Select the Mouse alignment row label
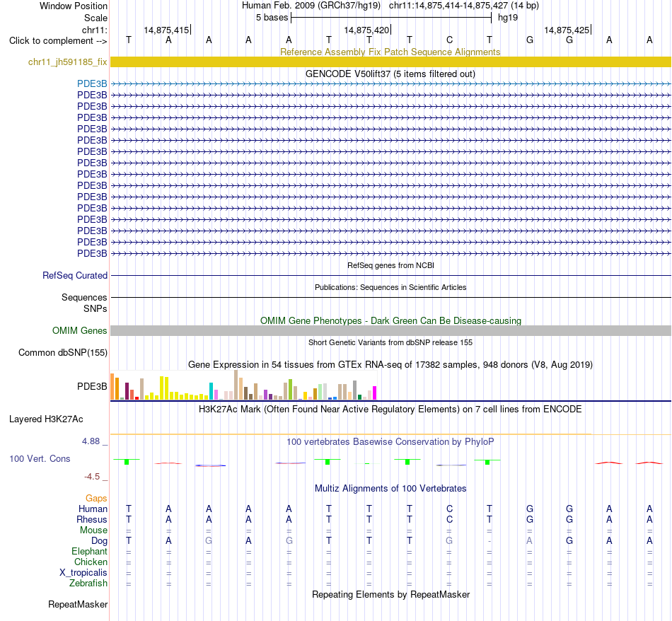The width and height of the screenshot is (672, 621). point(93,530)
